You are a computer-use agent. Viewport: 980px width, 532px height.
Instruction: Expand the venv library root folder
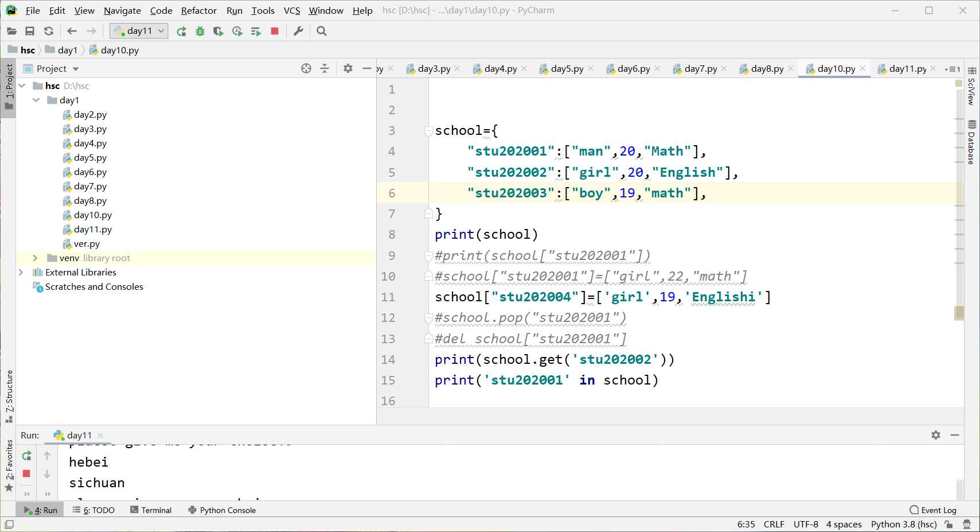[35, 258]
